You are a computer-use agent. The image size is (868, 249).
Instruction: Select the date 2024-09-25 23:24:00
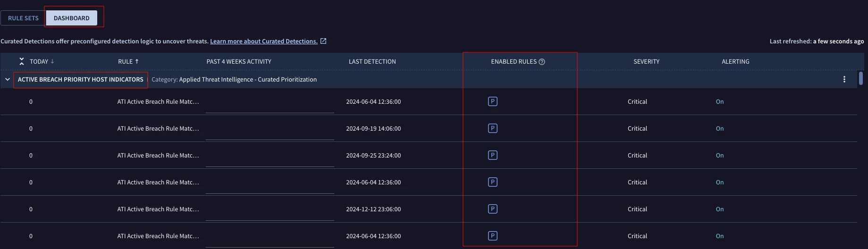pyautogui.click(x=373, y=155)
